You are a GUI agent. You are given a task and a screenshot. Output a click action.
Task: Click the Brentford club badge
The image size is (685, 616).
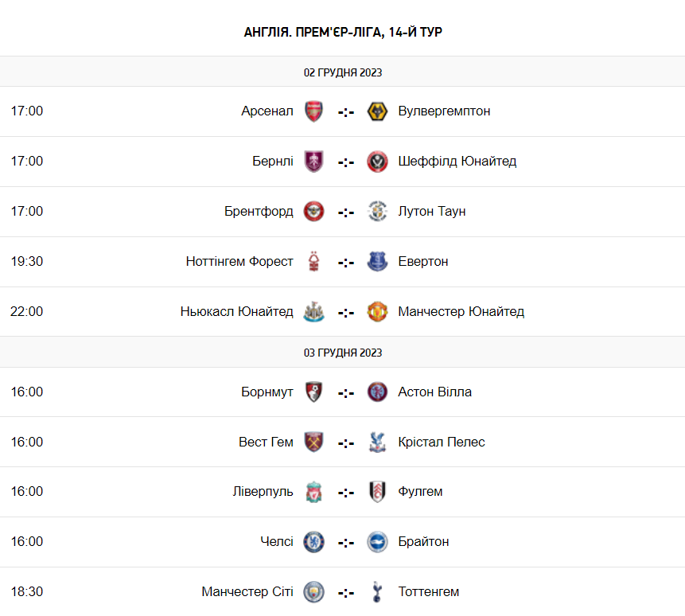pyautogui.click(x=314, y=212)
